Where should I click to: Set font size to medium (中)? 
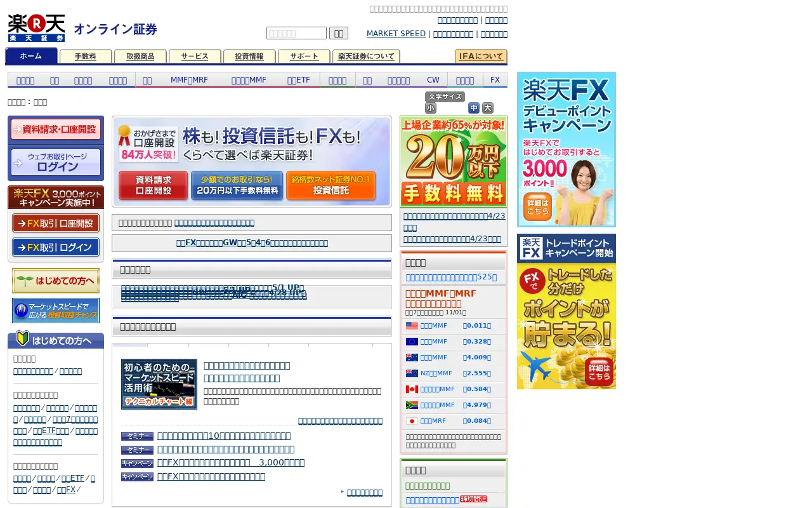coord(474,108)
